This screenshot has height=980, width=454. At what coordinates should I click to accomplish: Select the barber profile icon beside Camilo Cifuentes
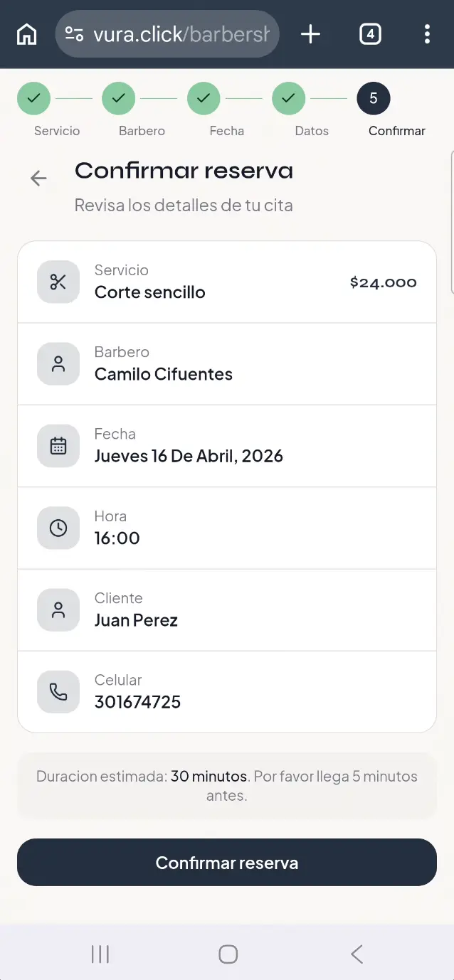point(58,363)
